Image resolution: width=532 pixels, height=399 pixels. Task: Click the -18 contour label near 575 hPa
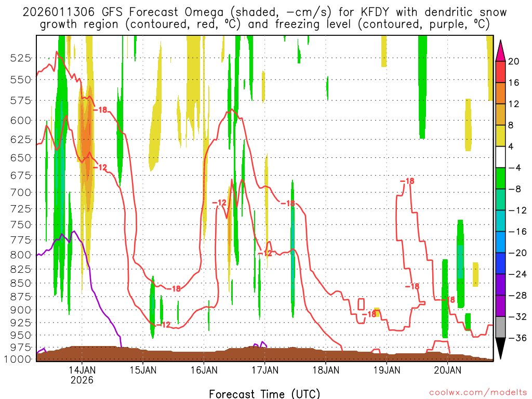pos(100,110)
